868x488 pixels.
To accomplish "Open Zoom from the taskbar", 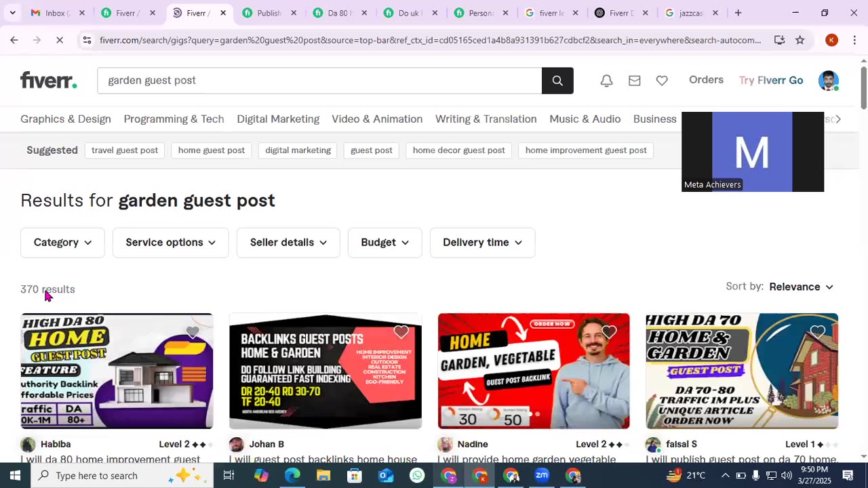I will click(542, 476).
